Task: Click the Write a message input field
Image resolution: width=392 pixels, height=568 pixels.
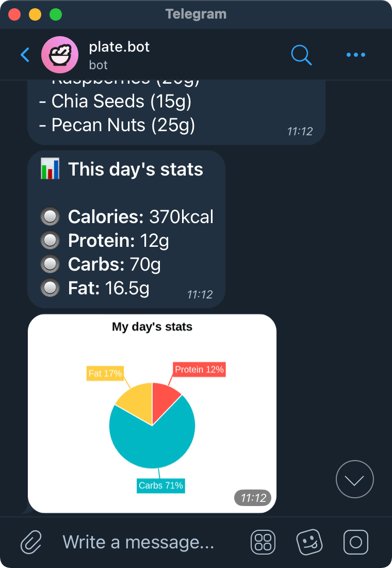Action: [x=139, y=542]
